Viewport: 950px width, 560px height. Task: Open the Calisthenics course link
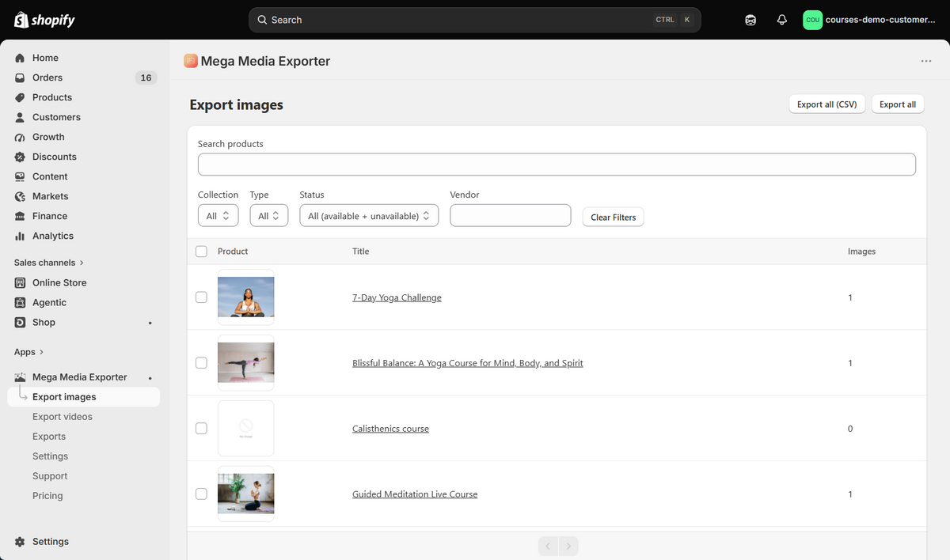click(x=390, y=429)
